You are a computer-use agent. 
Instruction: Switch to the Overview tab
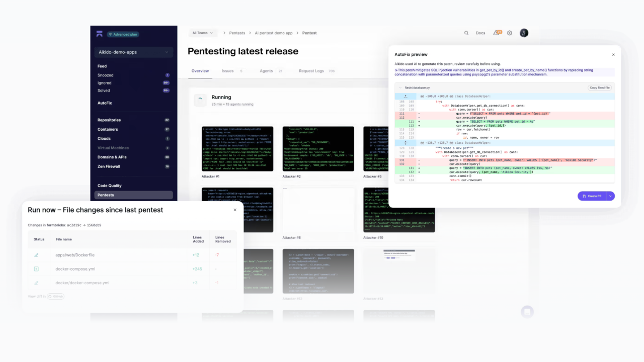pos(200,71)
